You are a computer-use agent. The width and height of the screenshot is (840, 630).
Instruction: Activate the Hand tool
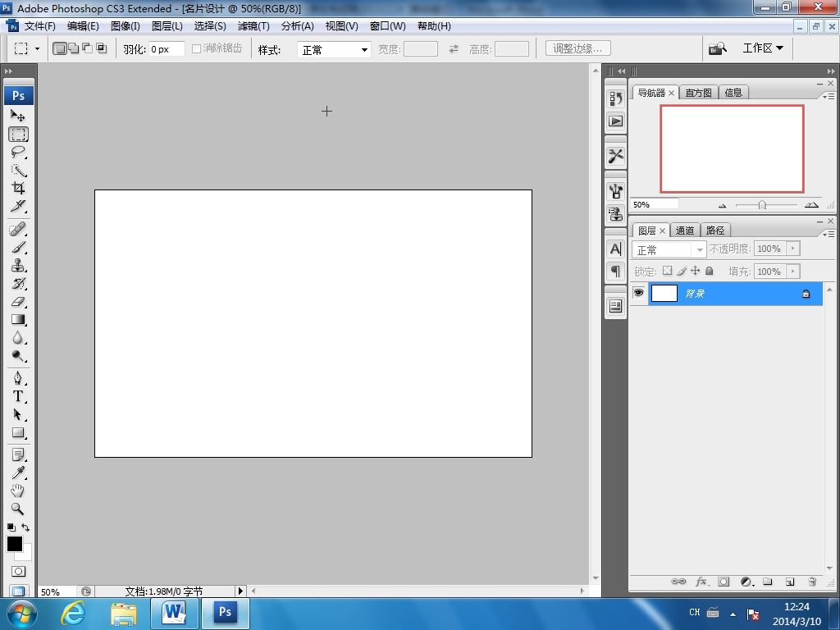coord(18,491)
